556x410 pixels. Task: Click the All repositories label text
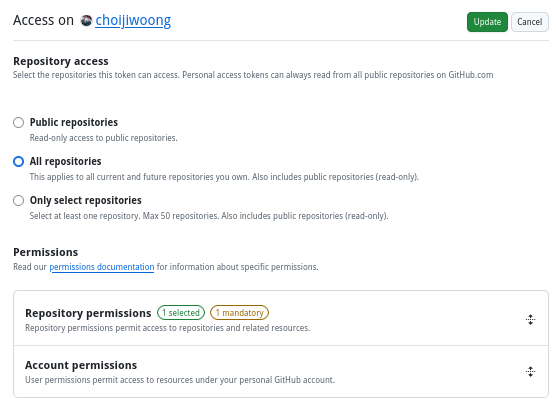66,161
